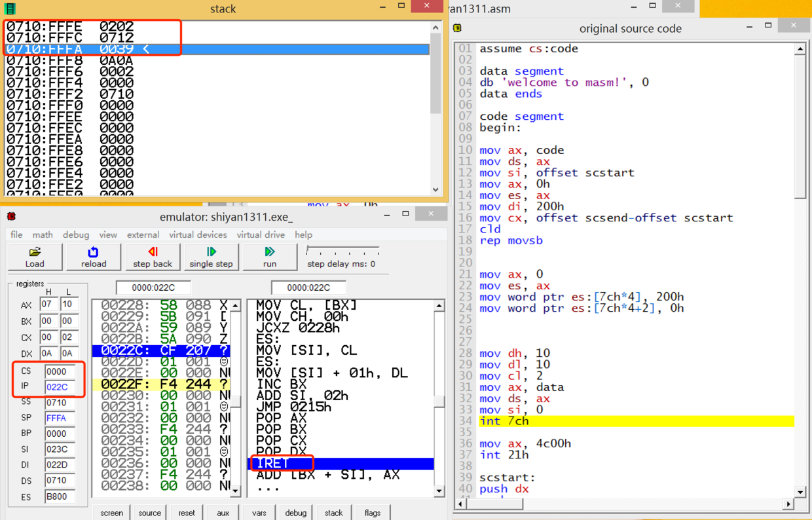Click the step back button
This screenshot has width=812, height=520.
(x=153, y=257)
